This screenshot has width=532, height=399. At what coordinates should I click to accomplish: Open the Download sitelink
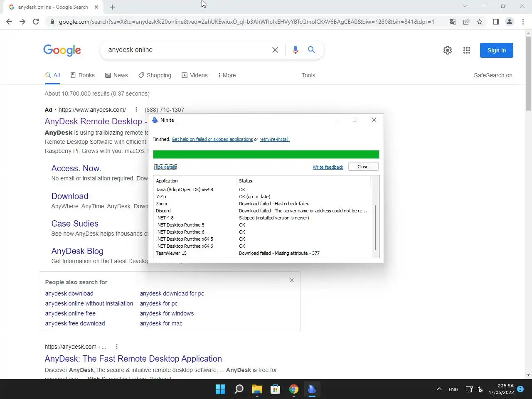[70, 196]
